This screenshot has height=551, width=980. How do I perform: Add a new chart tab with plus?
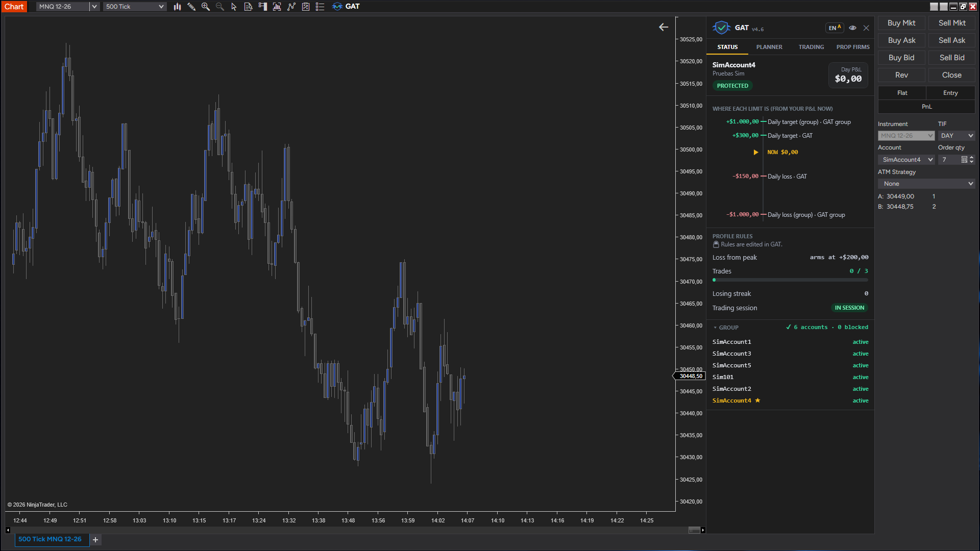pyautogui.click(x=95, y=540)
